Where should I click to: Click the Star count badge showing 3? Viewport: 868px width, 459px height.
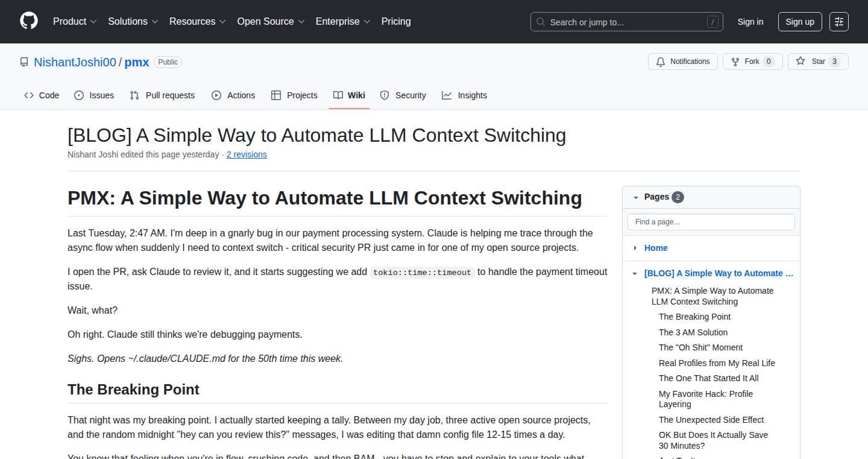point(834,62)
